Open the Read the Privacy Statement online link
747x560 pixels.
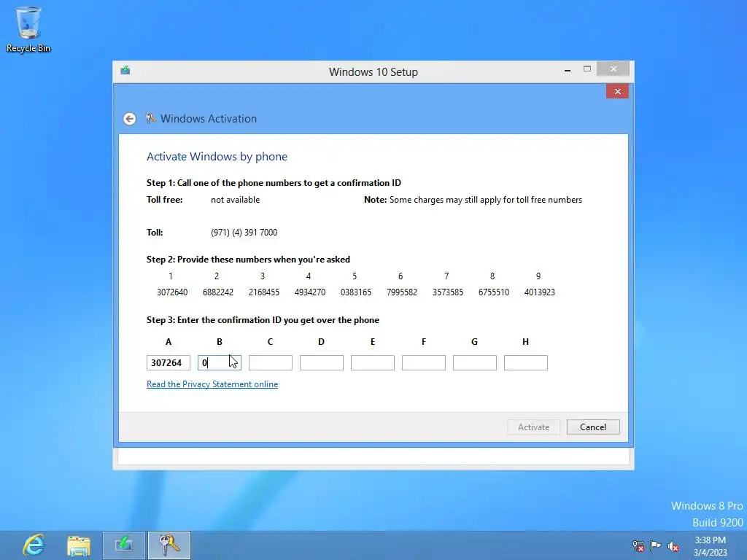[212, 384]
